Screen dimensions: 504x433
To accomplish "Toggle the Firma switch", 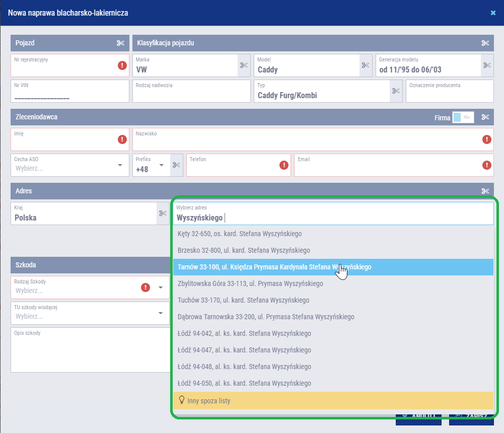I will click(463, 117).
